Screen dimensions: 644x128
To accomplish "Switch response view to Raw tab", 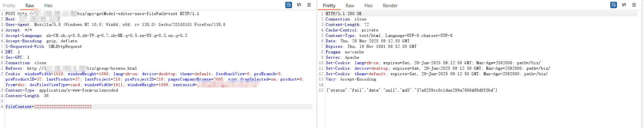I will (x=350, y=6).
